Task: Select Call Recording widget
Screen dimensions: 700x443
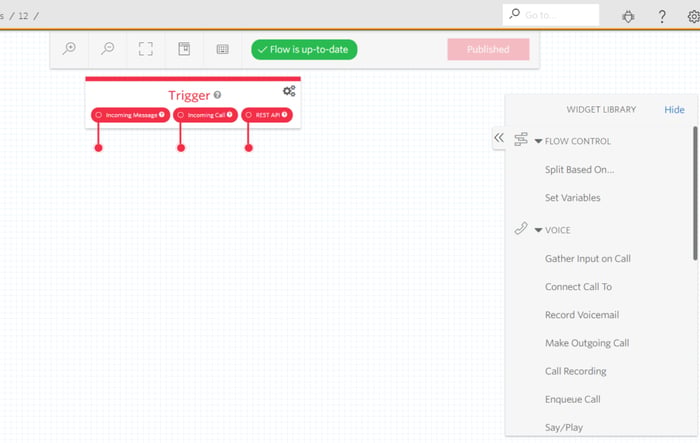Action: [575, 371]
